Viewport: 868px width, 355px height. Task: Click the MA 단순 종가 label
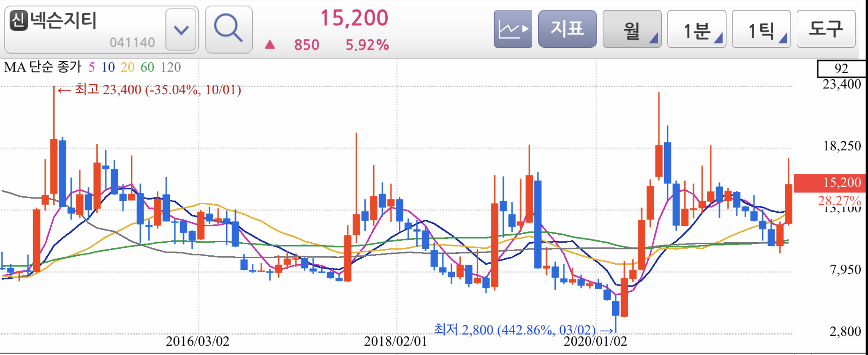[x=43, y=67]
